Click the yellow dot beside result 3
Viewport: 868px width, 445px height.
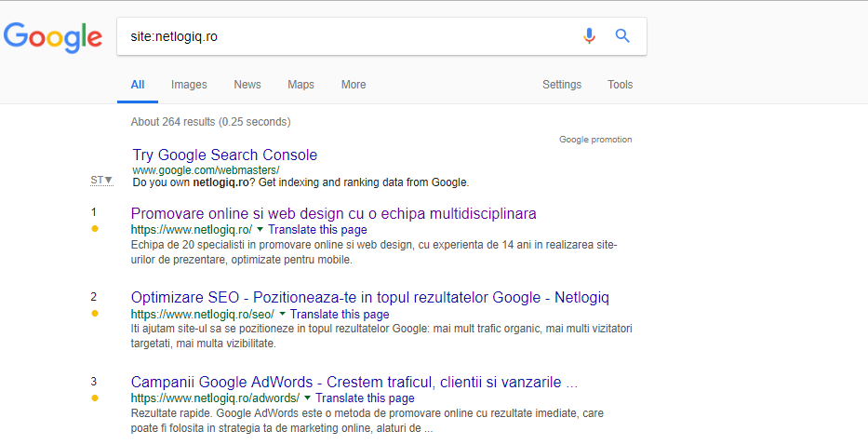coord(95,398)
